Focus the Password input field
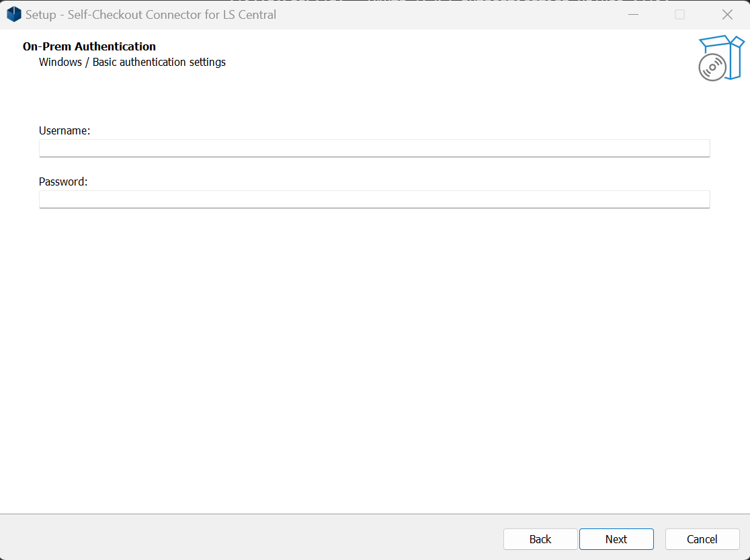Viewport: 750px width, 560px height. (374, 199)
